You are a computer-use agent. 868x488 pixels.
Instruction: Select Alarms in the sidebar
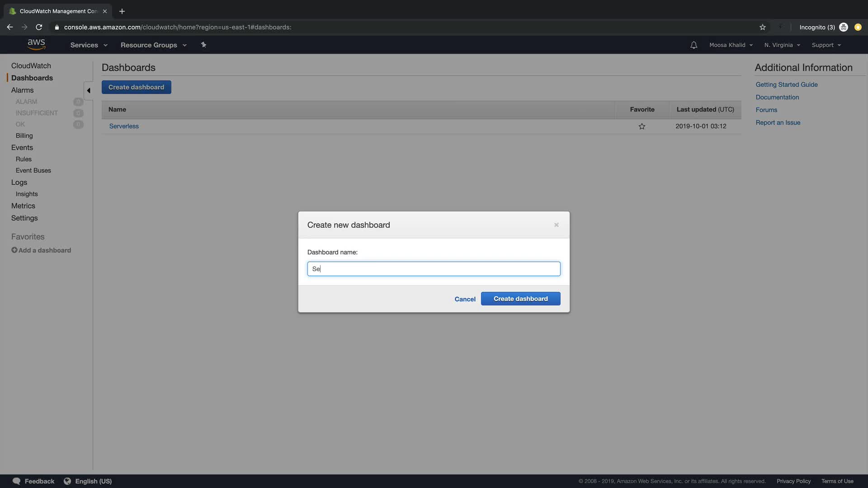[23, 90]
